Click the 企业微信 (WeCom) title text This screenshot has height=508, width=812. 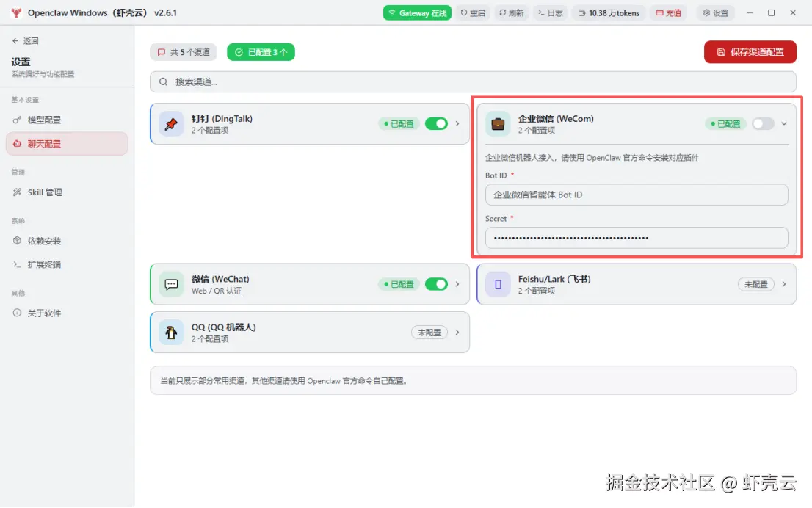[x=556, y=119]
